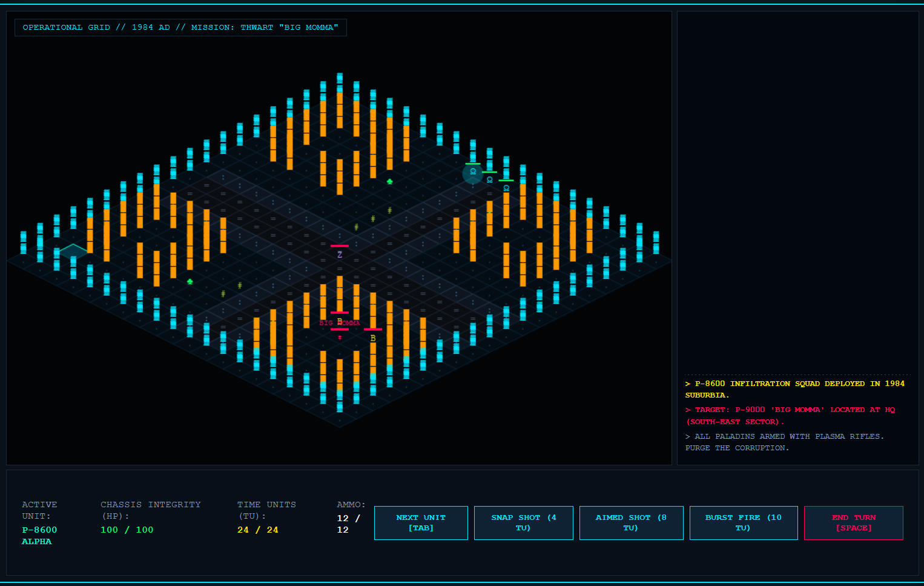Click the ammo count 12 / 12

[x=349, y=524]
